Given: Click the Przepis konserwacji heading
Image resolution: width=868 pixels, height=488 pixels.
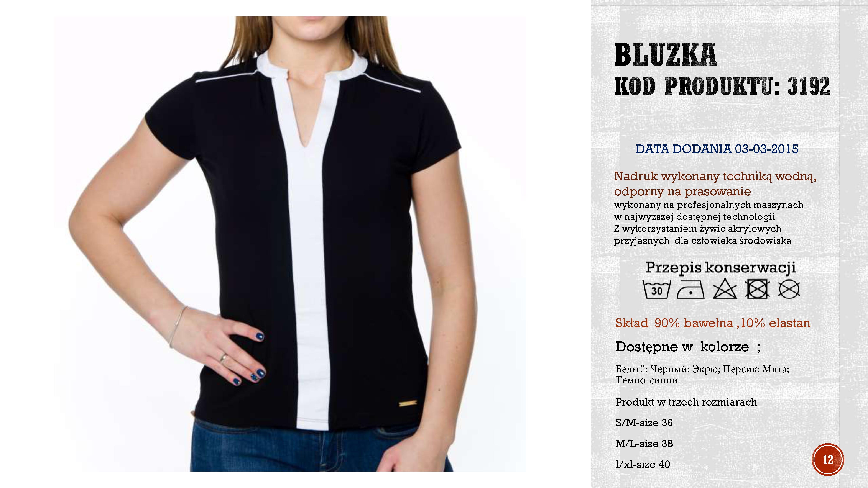Looking at the screenshot, I should click(x=721, y=268).
